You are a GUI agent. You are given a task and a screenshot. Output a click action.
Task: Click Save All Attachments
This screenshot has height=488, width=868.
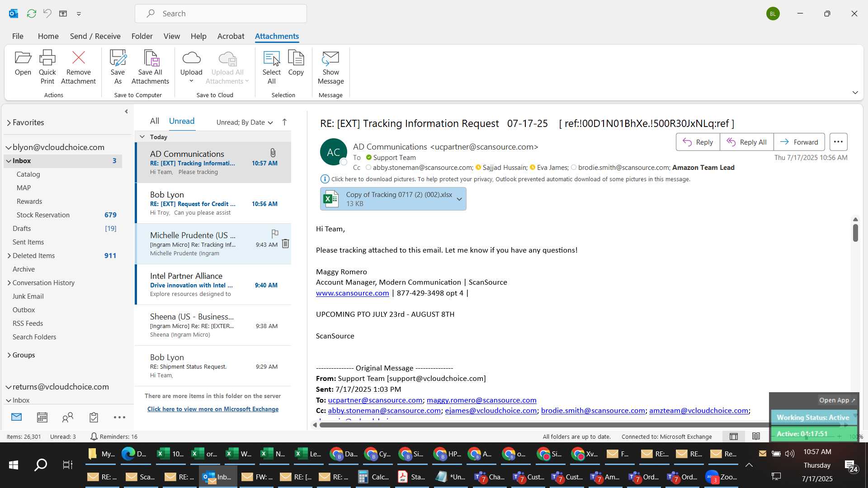point(150,67)
